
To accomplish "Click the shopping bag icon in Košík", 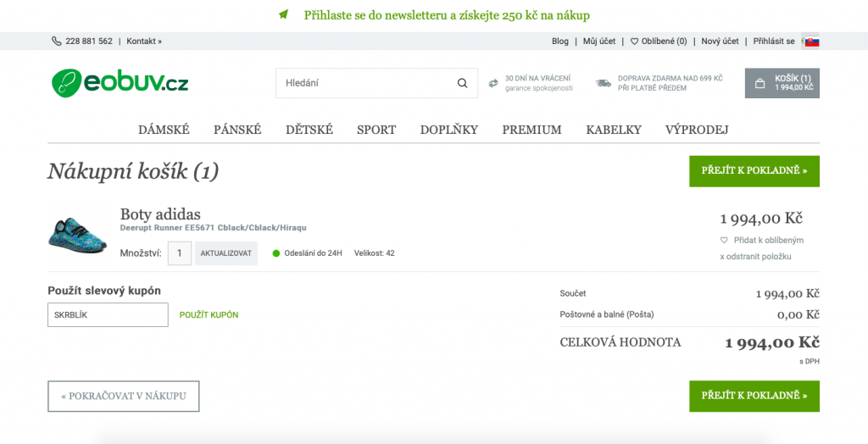I will (x=760, y=84).
